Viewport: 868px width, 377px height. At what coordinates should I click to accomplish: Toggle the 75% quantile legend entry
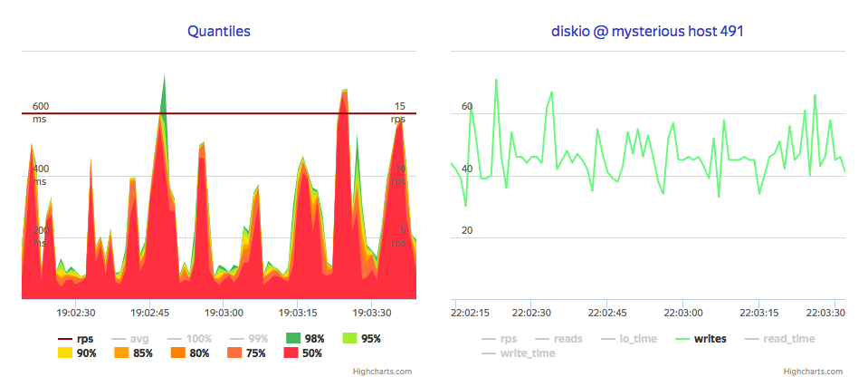(247, 353)
